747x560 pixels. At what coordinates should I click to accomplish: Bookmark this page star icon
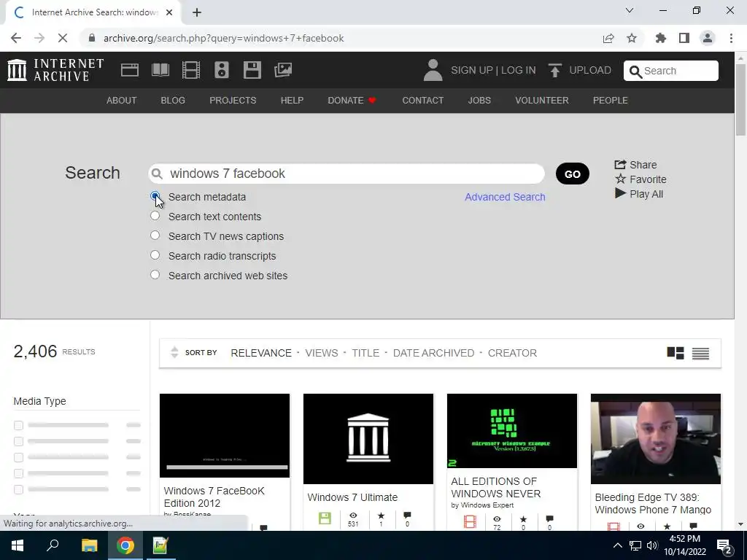pos(632,38)
